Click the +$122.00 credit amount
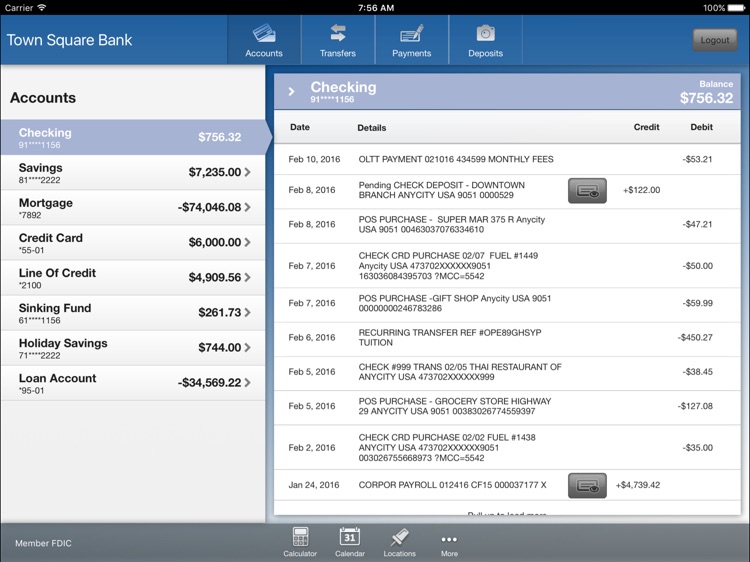This screenshot has width=750, height=562. click(x=641, y=190)
